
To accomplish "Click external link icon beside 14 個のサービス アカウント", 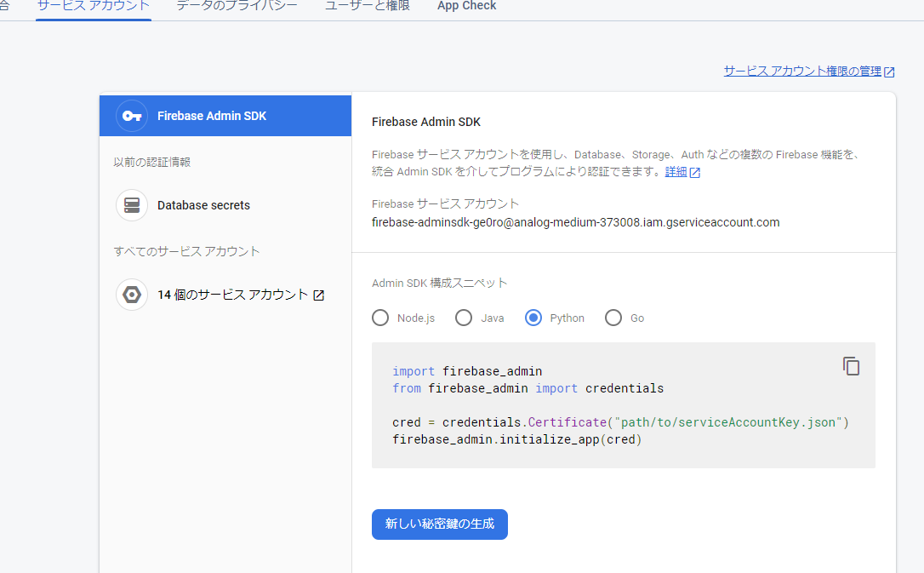I will click(318, 295).
